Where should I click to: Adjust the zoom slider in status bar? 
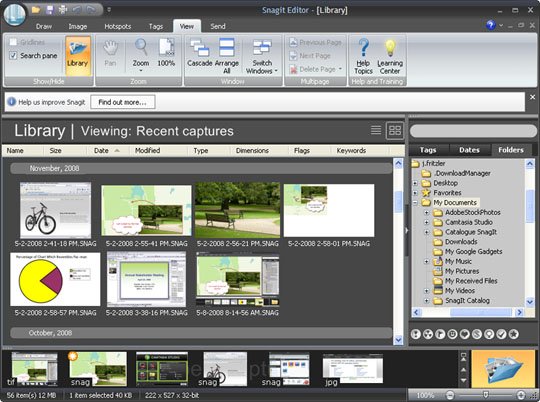tap(486, 395)
